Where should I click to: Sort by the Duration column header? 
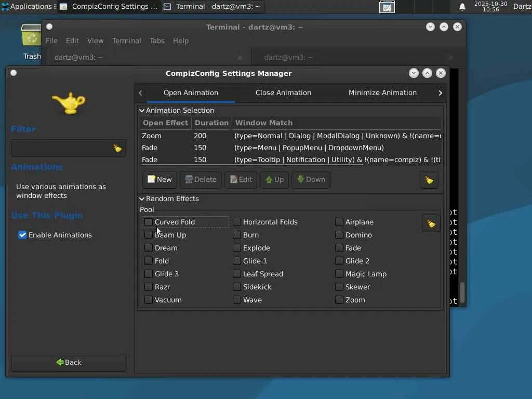tap(211, 123)
